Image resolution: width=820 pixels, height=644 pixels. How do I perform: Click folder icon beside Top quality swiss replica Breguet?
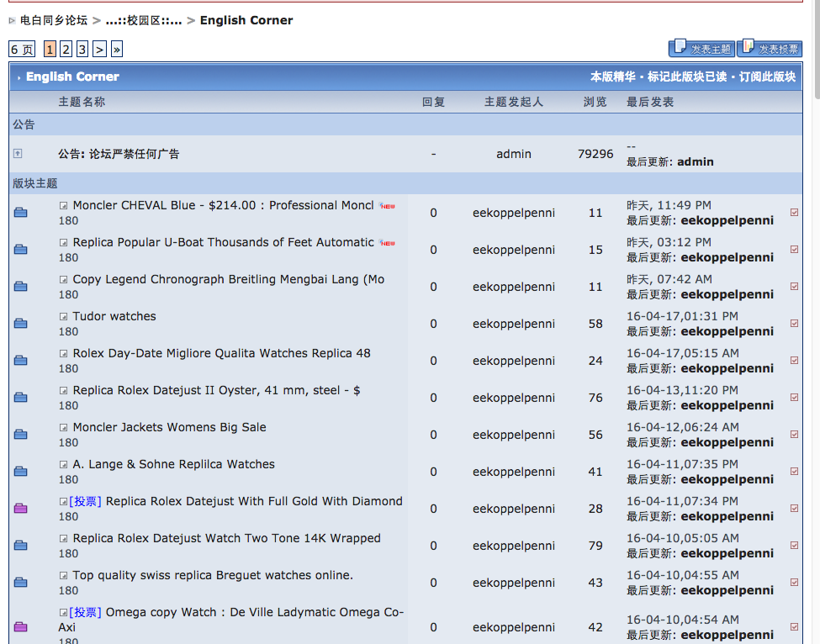point(21,583)
